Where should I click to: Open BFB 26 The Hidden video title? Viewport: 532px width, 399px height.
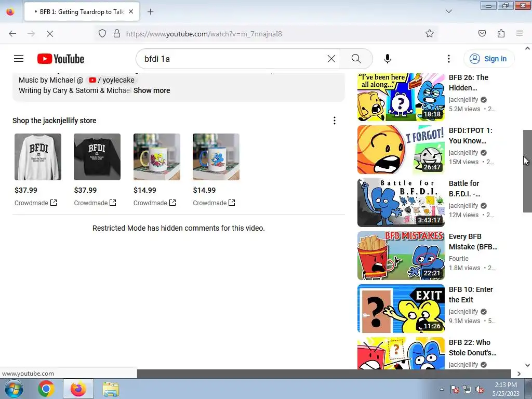pyautogui.click(x=469, y=83)
